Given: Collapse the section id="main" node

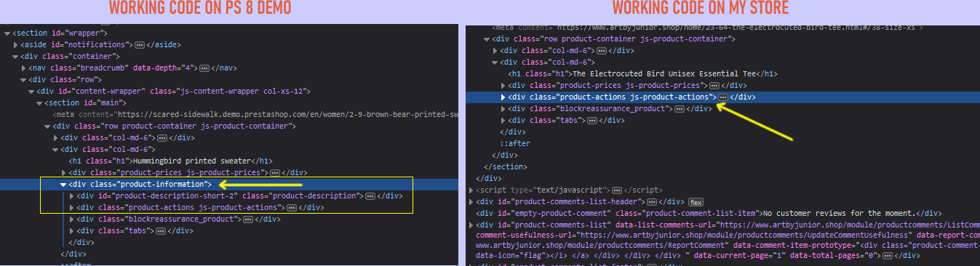Looking at the screenshot, I should [40, 103].
